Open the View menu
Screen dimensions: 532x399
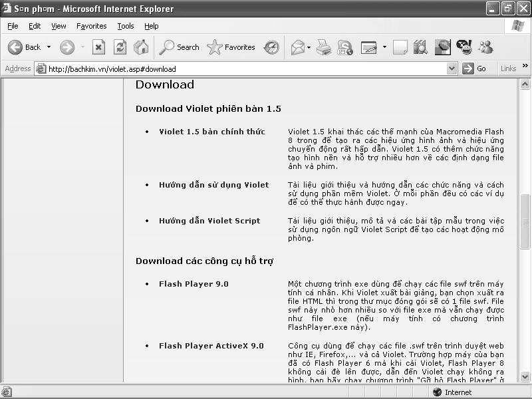click(59, 26)
